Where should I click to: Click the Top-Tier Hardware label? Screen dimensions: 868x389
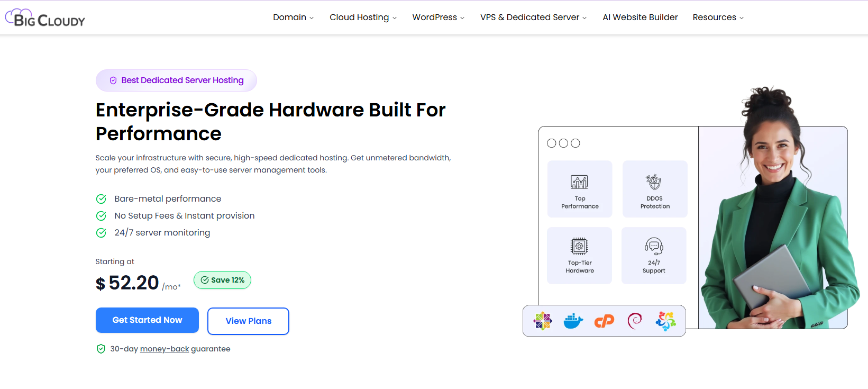[x=580, y=267]
